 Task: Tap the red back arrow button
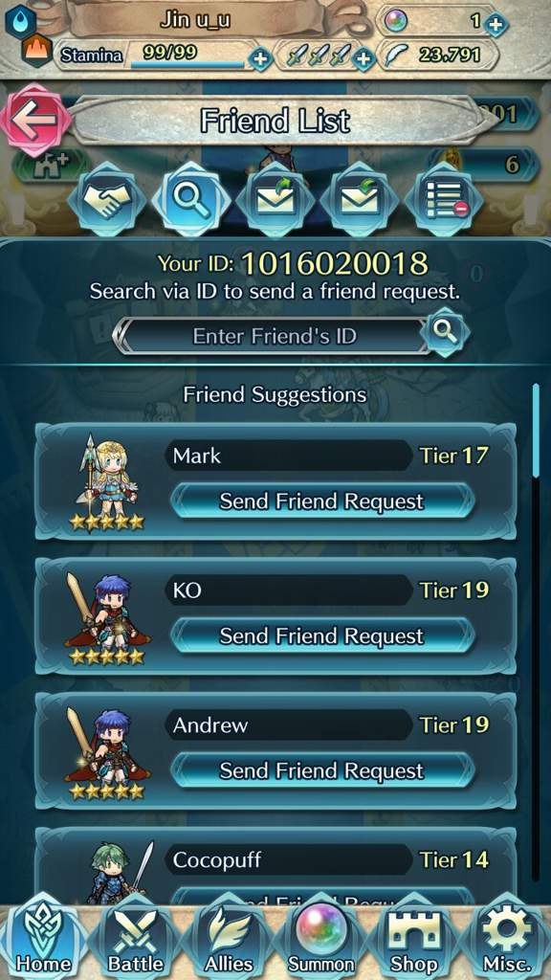coord(35,120)
